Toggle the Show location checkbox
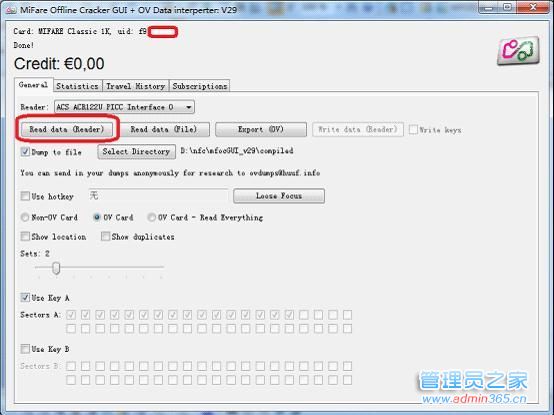Screen dimensions: 554x415 [x=25, y=236]
